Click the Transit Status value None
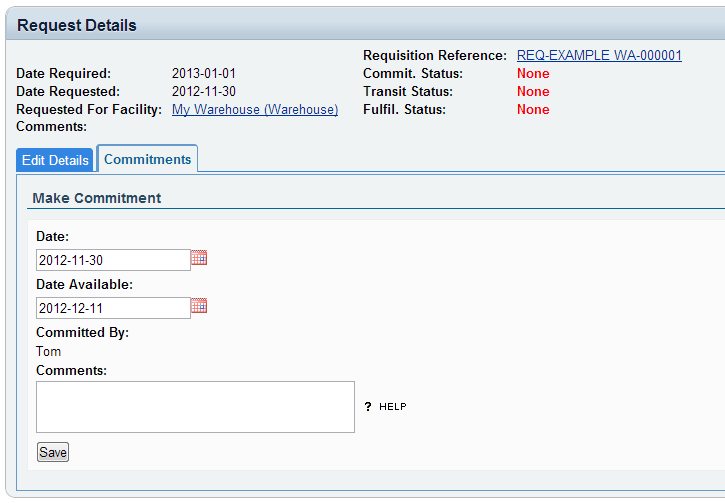Image resolution: width=725 pixels, height=503 pixels. pyautogui.click(x=533, y=91)
